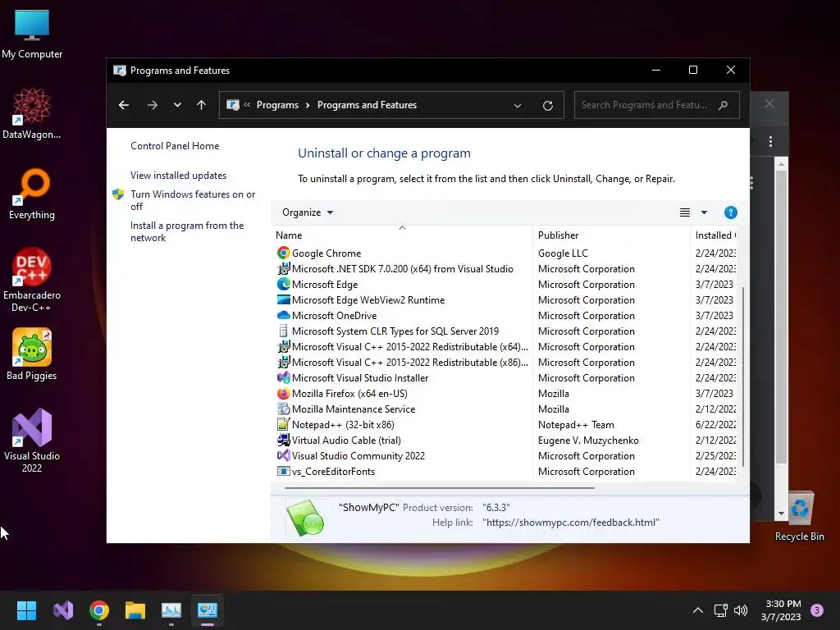Click Turn Windows features on or off

(x=193, y=200)
